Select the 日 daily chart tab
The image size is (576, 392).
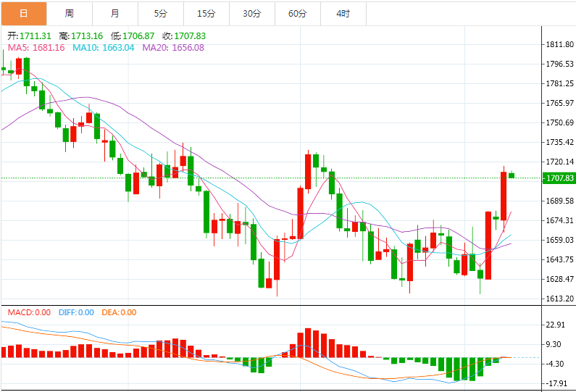point(24,14)
